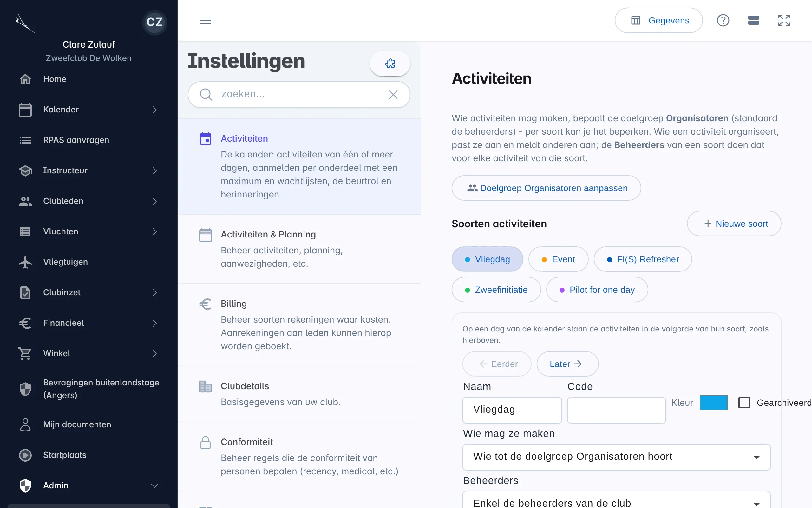The height and width of the screenshot is (508, 812).
Task: Open the blue Kleur color swatch
Action: (x=713, y=403)
